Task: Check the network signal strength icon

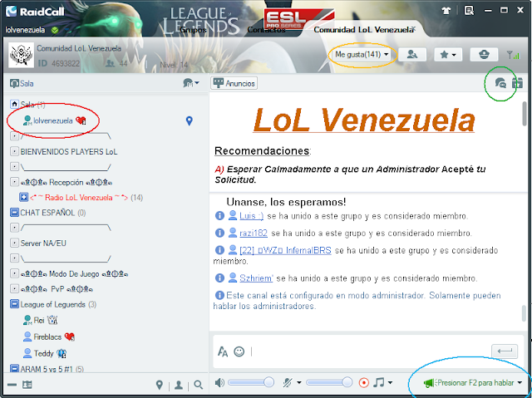Action: 513,55
